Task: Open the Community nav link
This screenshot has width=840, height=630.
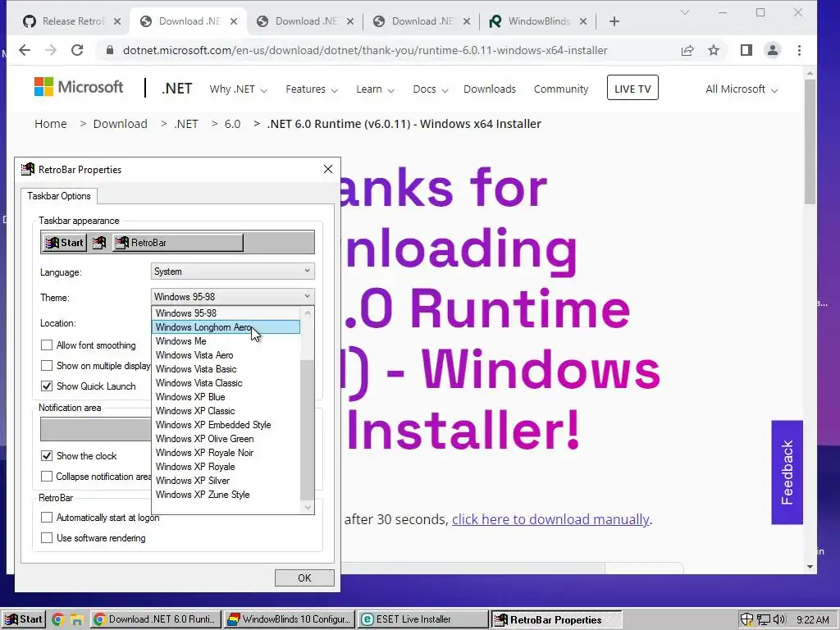Action: pyautogui.click(x=561, y=89)
